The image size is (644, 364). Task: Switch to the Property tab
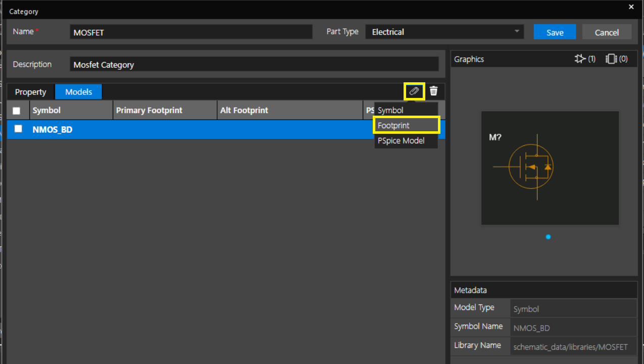(30, 92)
